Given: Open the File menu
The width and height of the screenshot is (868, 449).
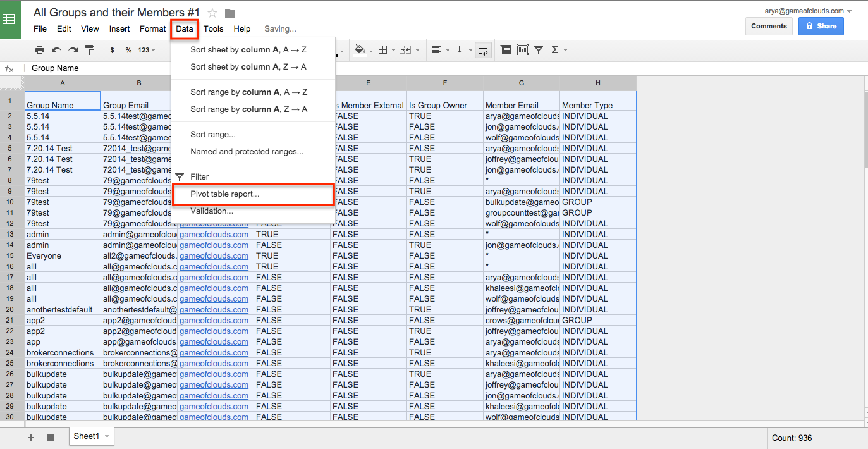Looking at the screenshot, I should [x=40, y=28].
